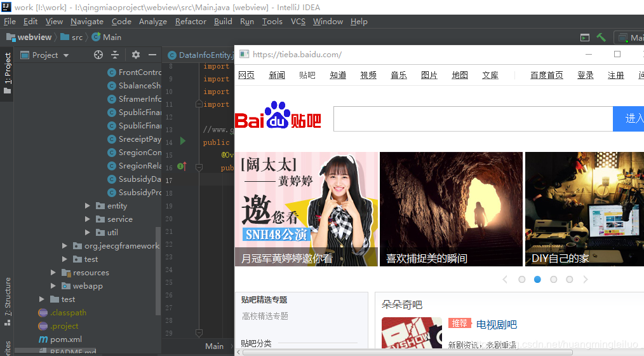Click the 新闻 link in Baidu nav
644x356 pixels.
[x=277, y=75]
